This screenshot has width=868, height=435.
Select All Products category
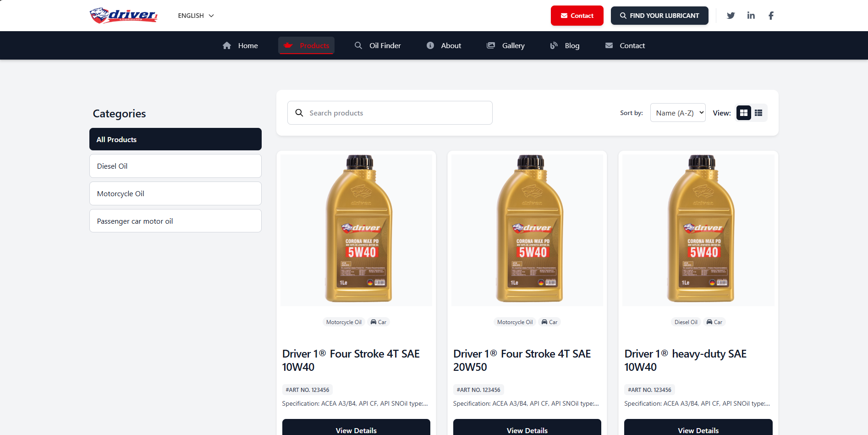pyautogui.click(x=176, y=139)
